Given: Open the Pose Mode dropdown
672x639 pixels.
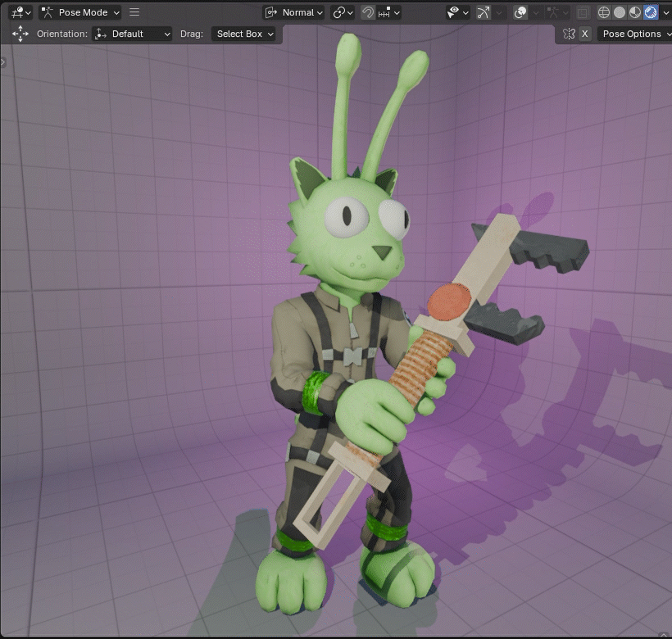Looking at the screenshot, I should point(79,12).
